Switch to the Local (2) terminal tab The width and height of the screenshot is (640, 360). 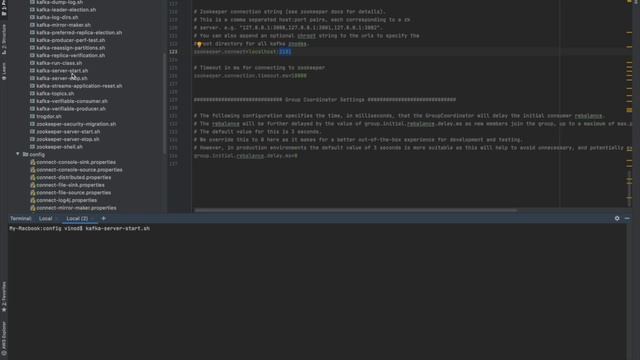[77, 218]
